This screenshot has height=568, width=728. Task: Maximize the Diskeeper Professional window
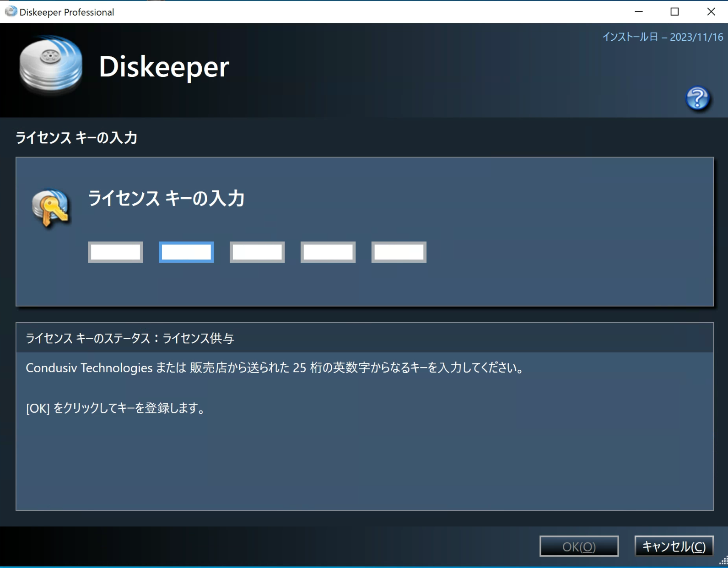pos(674,11)
